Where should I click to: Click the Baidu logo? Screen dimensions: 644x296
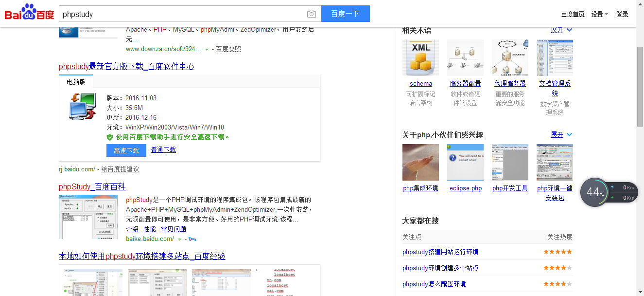pyautogui.click(x=29, y=12)
